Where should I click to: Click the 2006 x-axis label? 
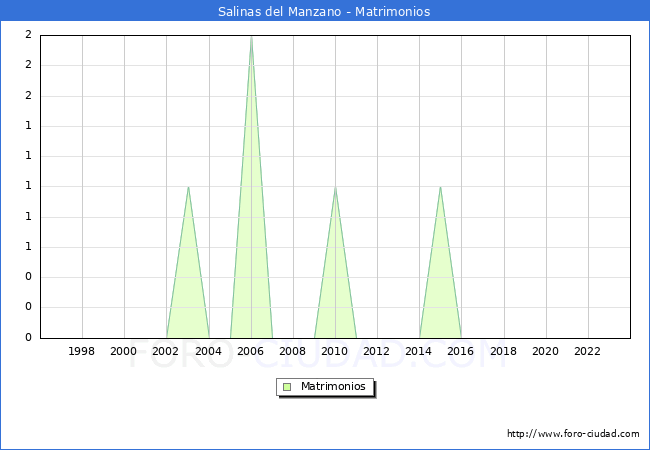250,351
